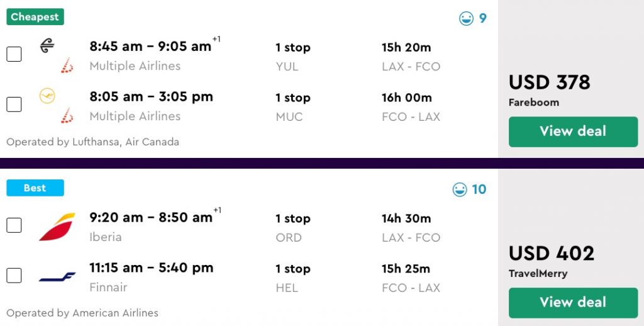The width and height of the screenshot is (644, 326).
Task: Tick the Finnair 11:15 am flight checkbox
Action: [x=14, y=276]
